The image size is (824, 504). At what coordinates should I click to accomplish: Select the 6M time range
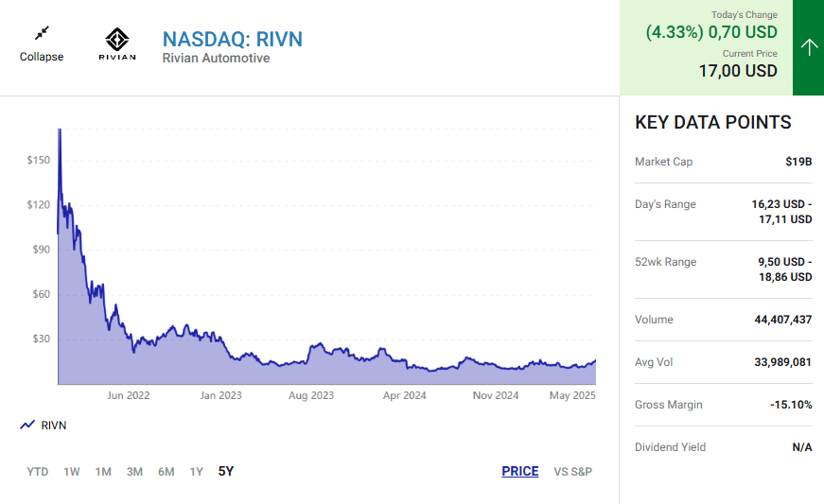167,472
